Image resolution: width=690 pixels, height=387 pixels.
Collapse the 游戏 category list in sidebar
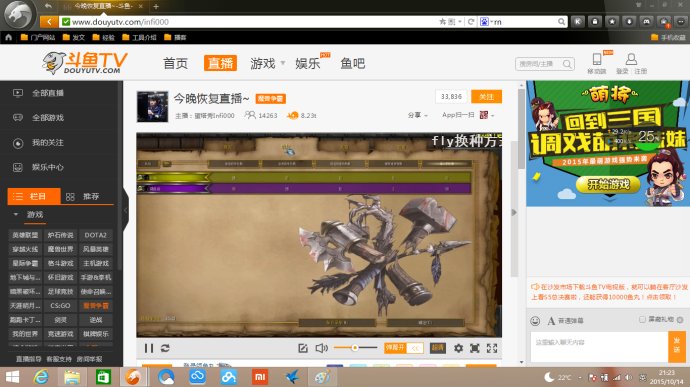pyautogui.click(x=16, y=214)
